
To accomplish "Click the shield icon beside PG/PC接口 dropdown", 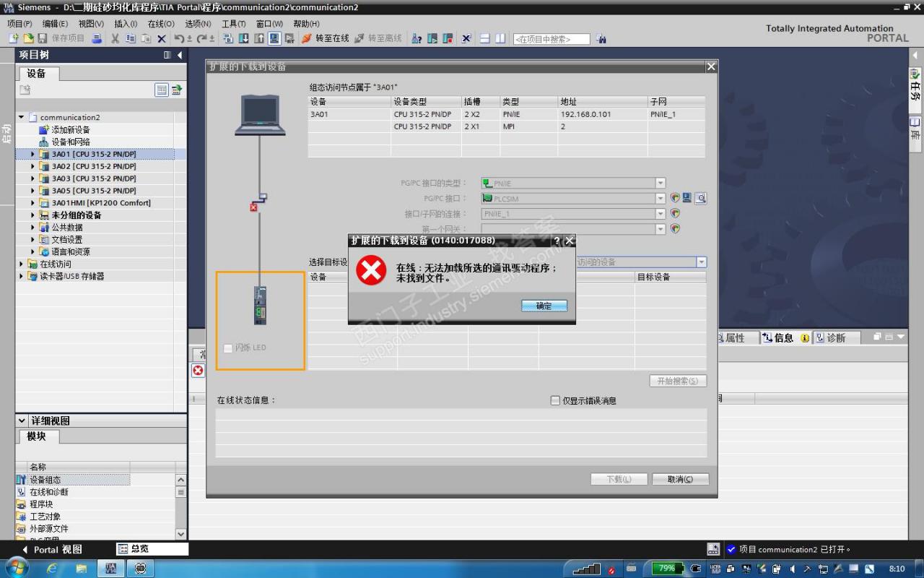I will coord(675,198).
